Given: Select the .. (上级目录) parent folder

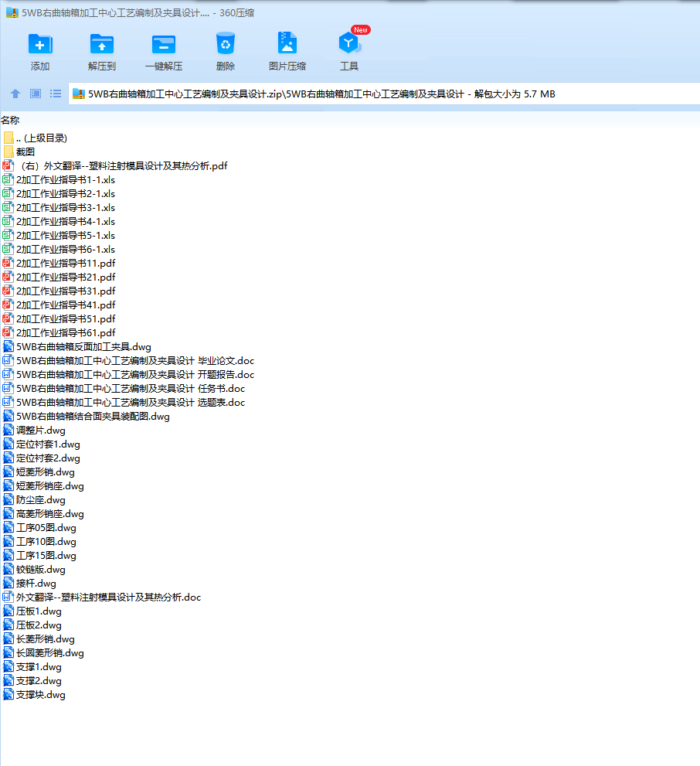Looking at the screenshot, I should point(35,138).
